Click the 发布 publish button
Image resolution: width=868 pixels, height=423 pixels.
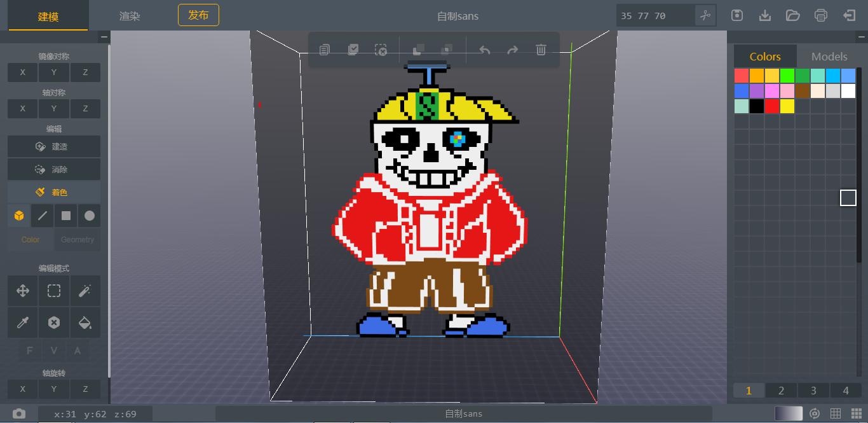198,15
